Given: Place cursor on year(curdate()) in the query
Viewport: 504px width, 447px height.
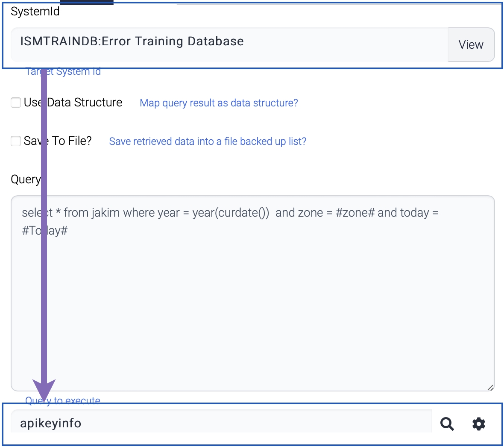Looking at the screenshot, I should 231,213.
